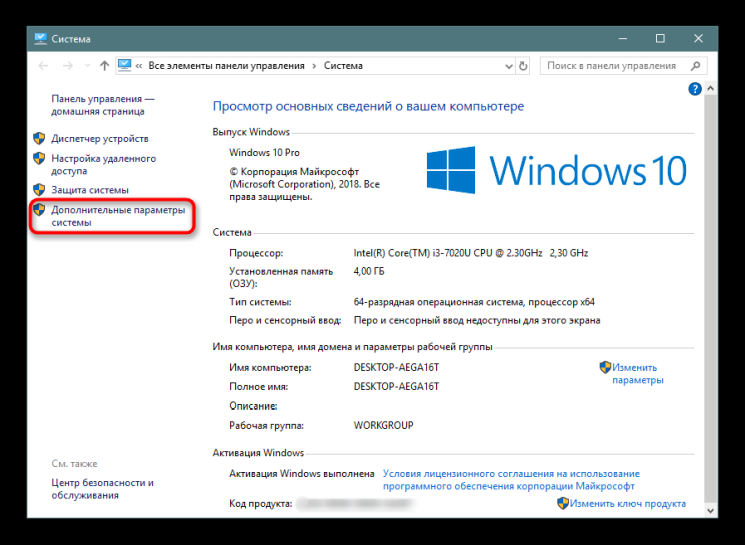Expand the address bar history dropdown
Viewport: 745px width, 545px height.
pyautogui.click(x=508, y=66)
